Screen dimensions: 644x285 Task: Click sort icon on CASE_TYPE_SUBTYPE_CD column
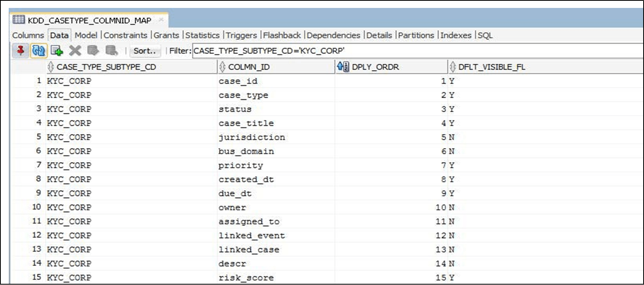point(51,67)
